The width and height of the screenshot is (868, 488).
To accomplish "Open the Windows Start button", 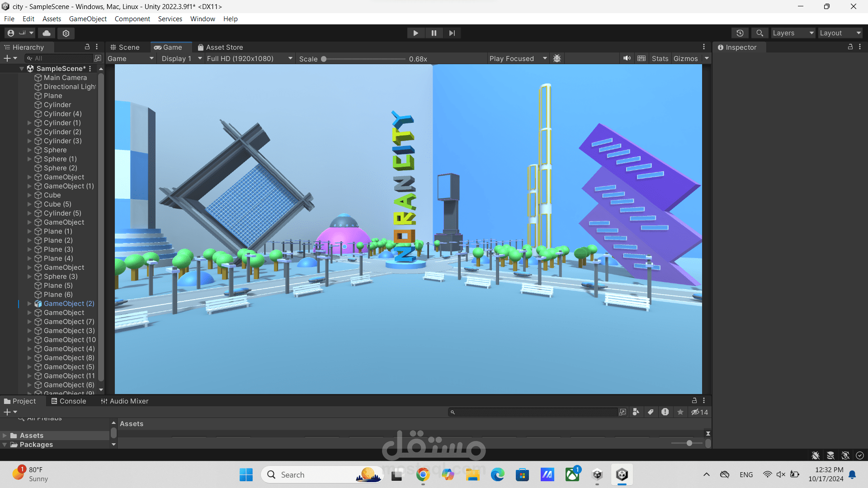I will (246, 474).
